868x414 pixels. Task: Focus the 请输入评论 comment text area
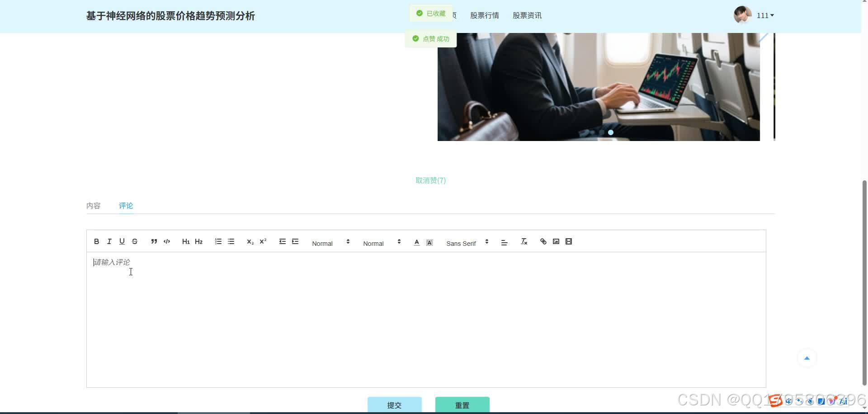pyautogui.click(x=426, y=320)
